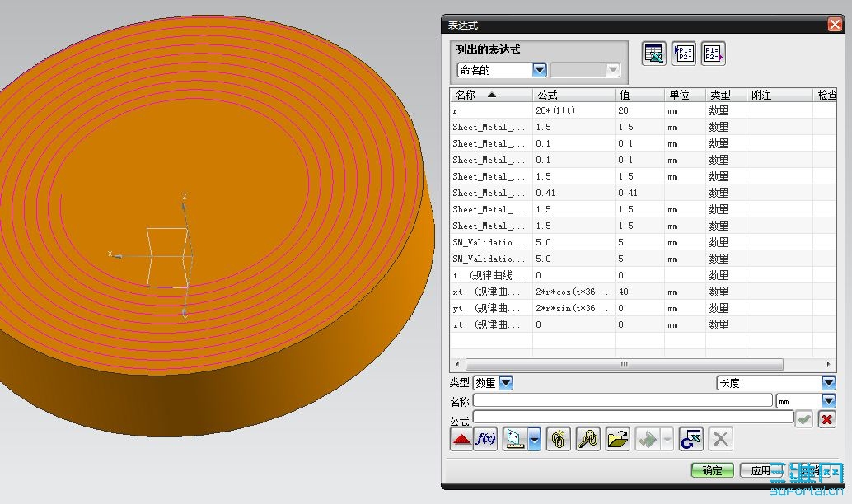The image size is (852, 504).
Task: Expand the requirements check dropdown arrow
Action: point(667,439)
